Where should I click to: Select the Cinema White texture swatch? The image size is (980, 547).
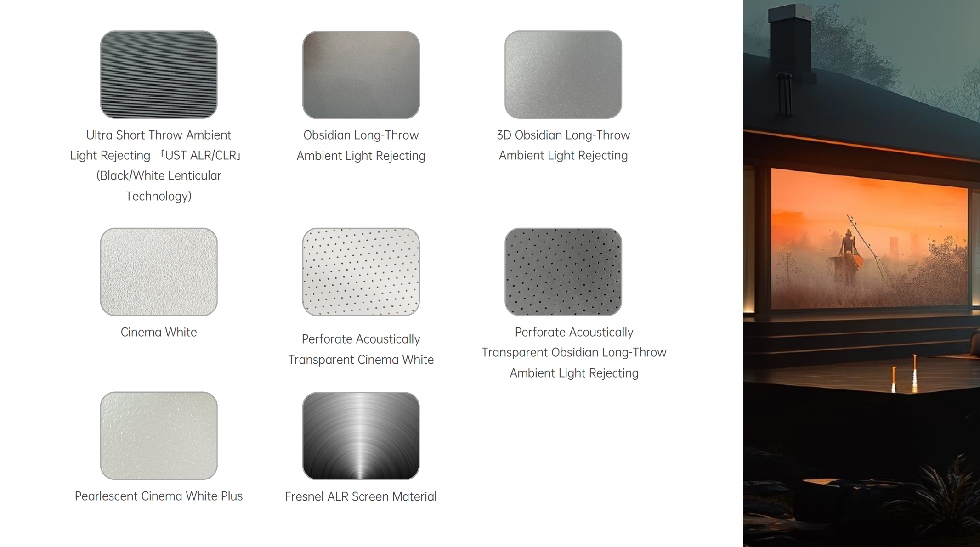pos(159,271)
